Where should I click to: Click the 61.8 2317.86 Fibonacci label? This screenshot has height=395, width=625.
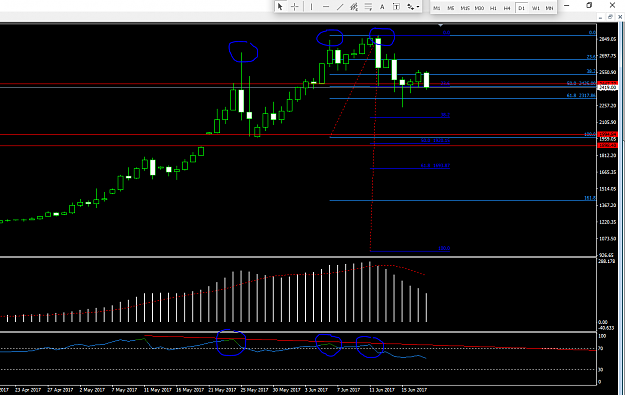[x=581, y=96]
